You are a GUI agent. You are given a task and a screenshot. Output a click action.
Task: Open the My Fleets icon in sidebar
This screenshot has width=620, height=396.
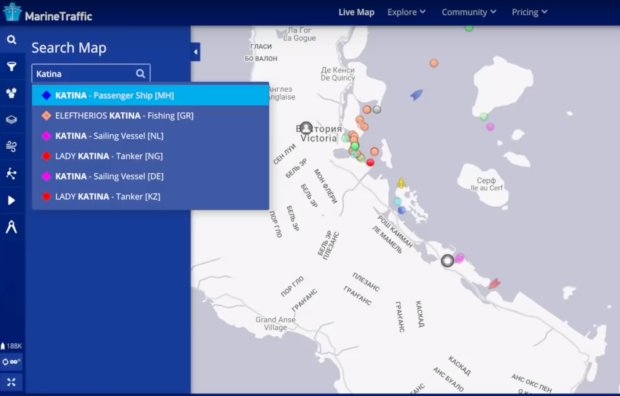pyautogui.click(x=11, y=93)
